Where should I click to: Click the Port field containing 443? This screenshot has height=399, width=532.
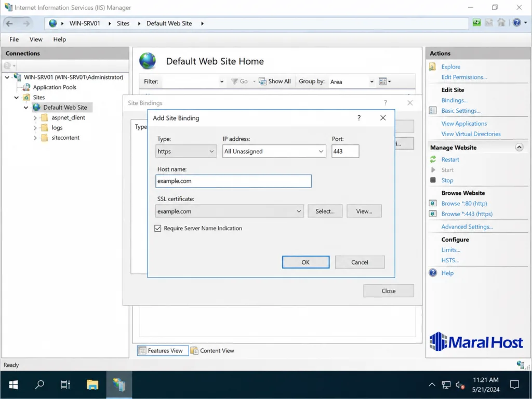click(x=345, y=151)
